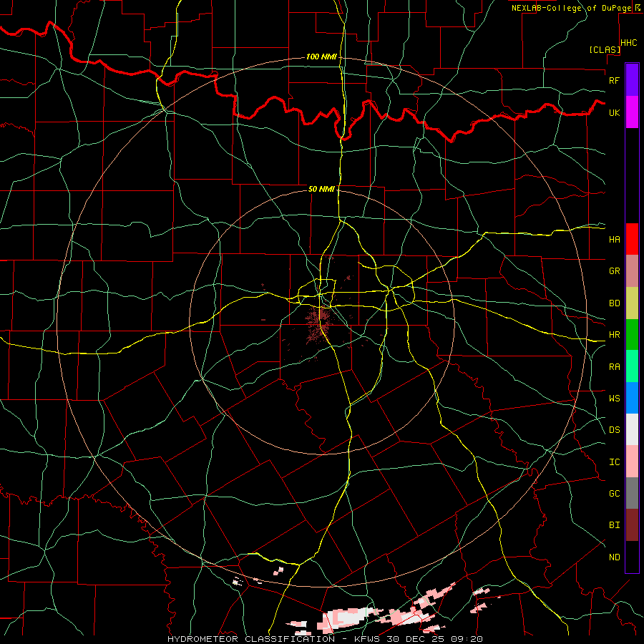Click the [CLAS] units label

(x=605, y=49)
